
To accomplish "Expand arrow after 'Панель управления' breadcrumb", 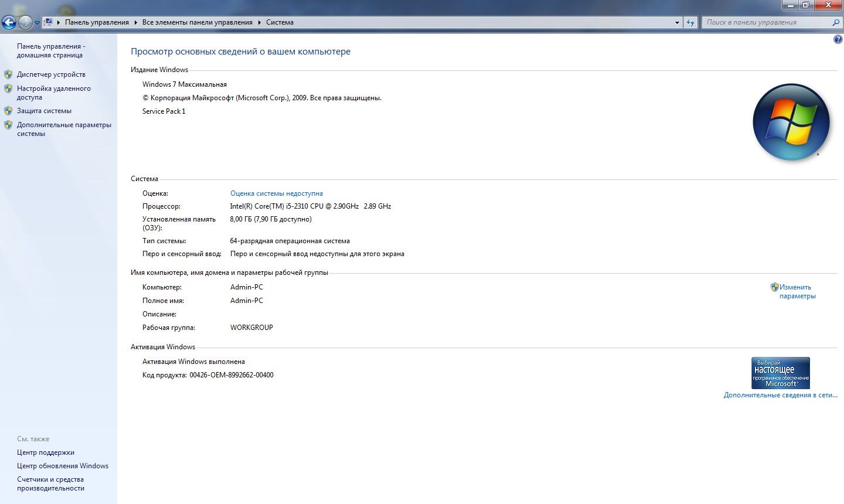I will tap(135, 22).
